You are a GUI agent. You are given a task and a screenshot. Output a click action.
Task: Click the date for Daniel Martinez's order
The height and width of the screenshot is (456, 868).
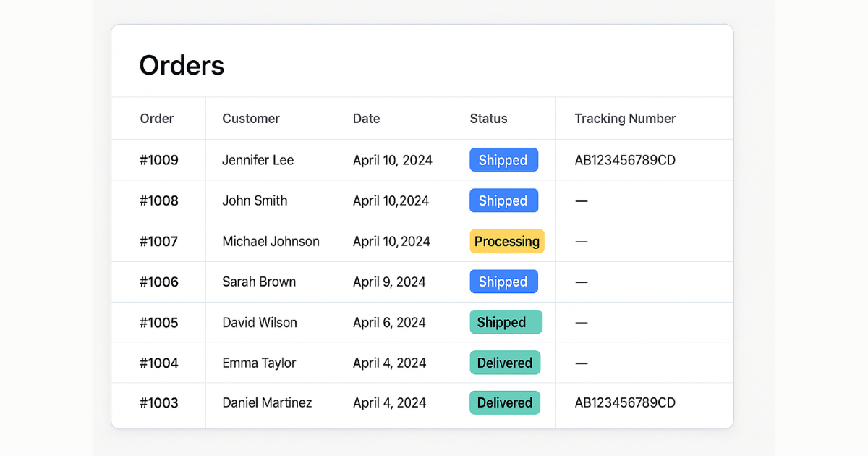coord(389,402)
